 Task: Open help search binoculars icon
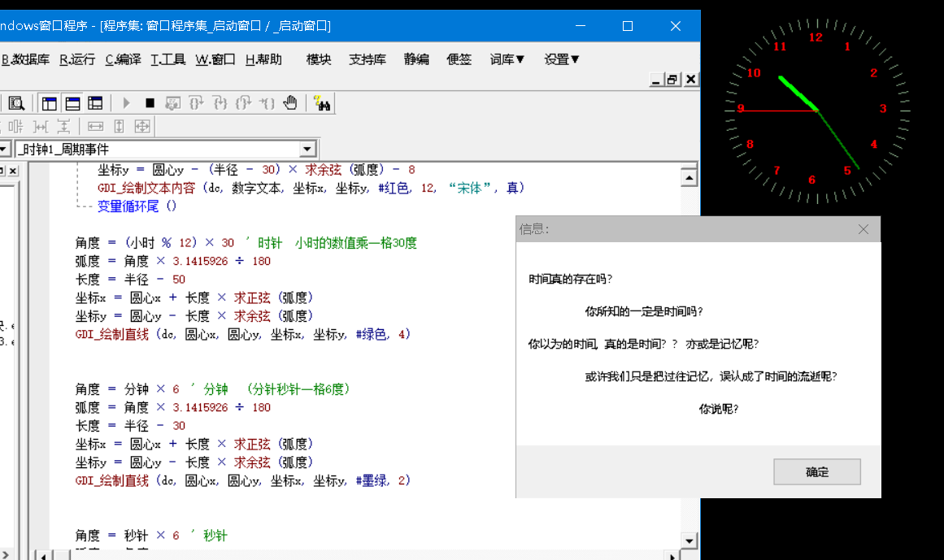(x=322, y=103)
